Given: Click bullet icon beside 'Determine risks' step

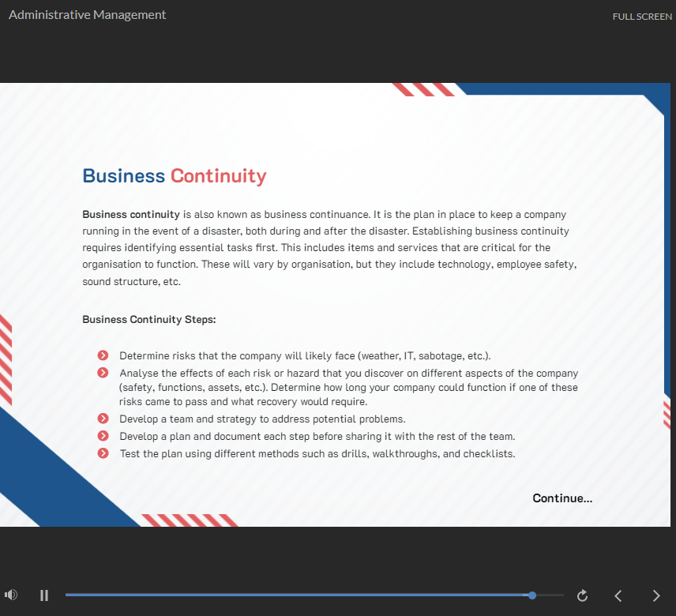Looking at the screenshot, I should 103,355.
